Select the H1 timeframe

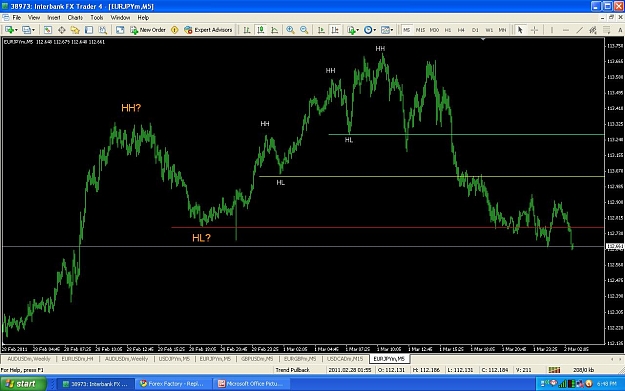pos(448,30)
